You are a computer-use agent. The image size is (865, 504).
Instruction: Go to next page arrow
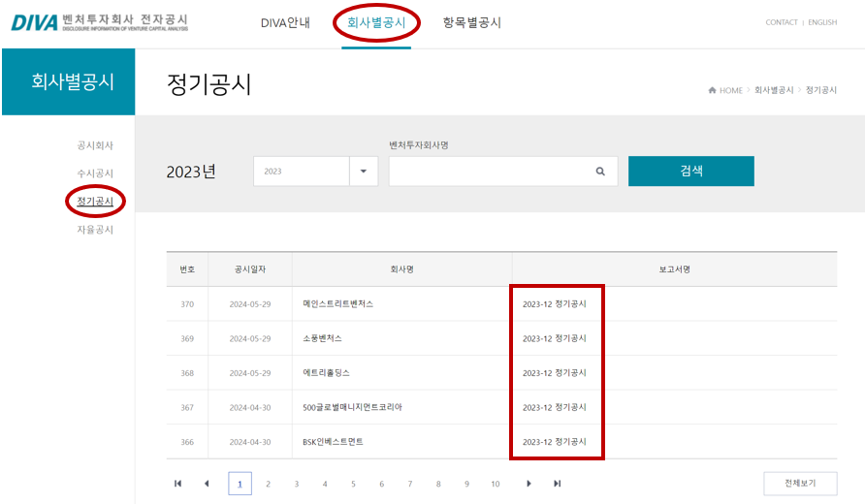coord(529,484)
